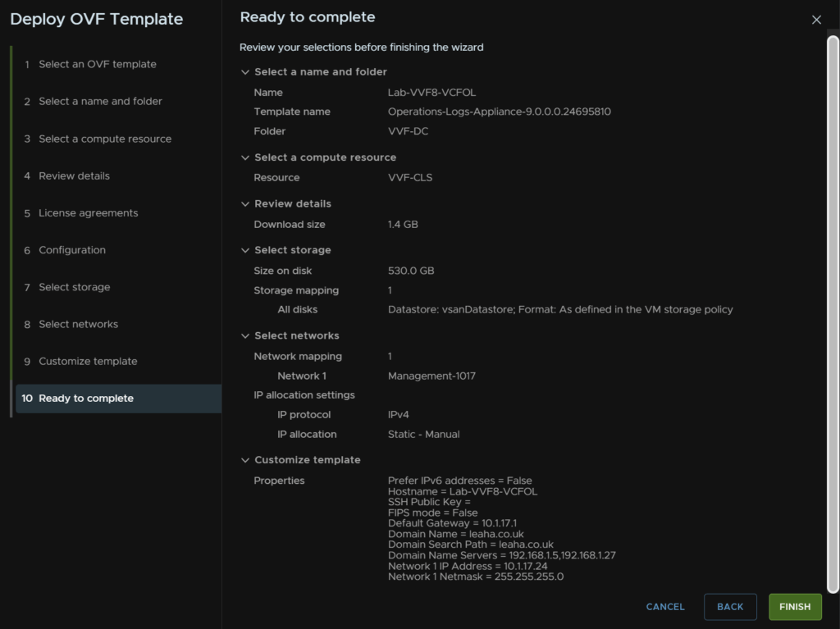The image size is (840, 629).
Task: Click the Resource label
Action: (276, 178)
